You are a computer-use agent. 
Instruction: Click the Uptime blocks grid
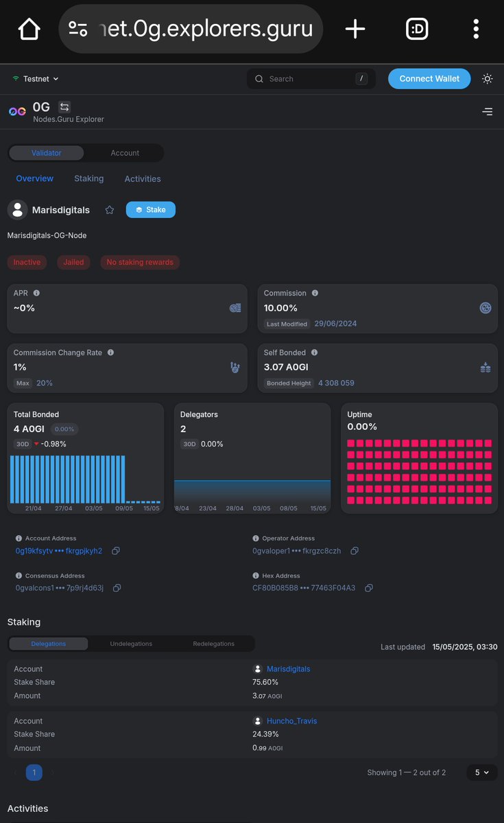pyautogui.click(x=419, y=472)
